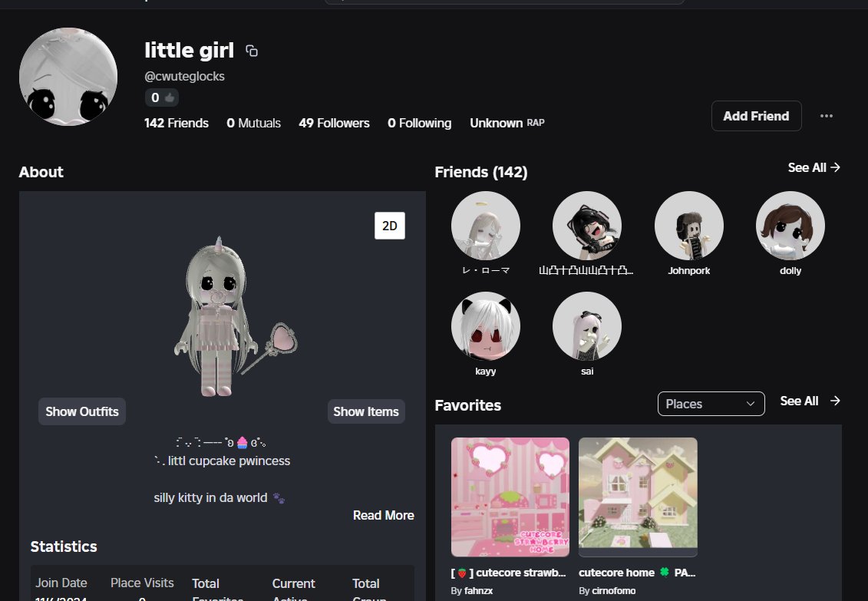Open the profile avatar picture
Screen dimensions: 868x601
coord(68,77)
